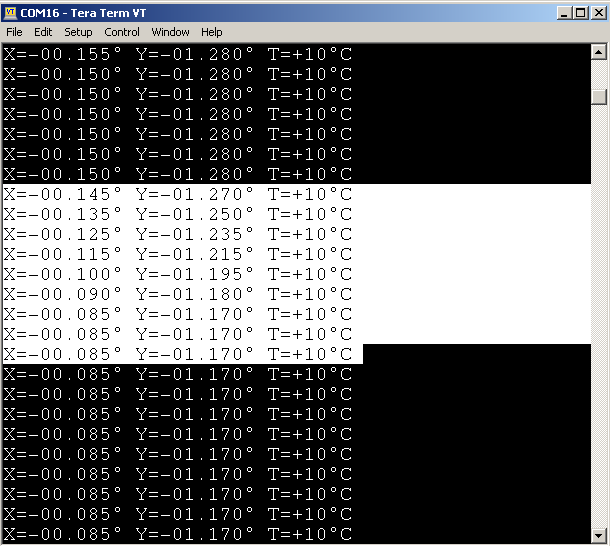Image resolution: width=610 pixels, height=546 pixels.
Task: Open the File menu
Action: click(14, 32)
